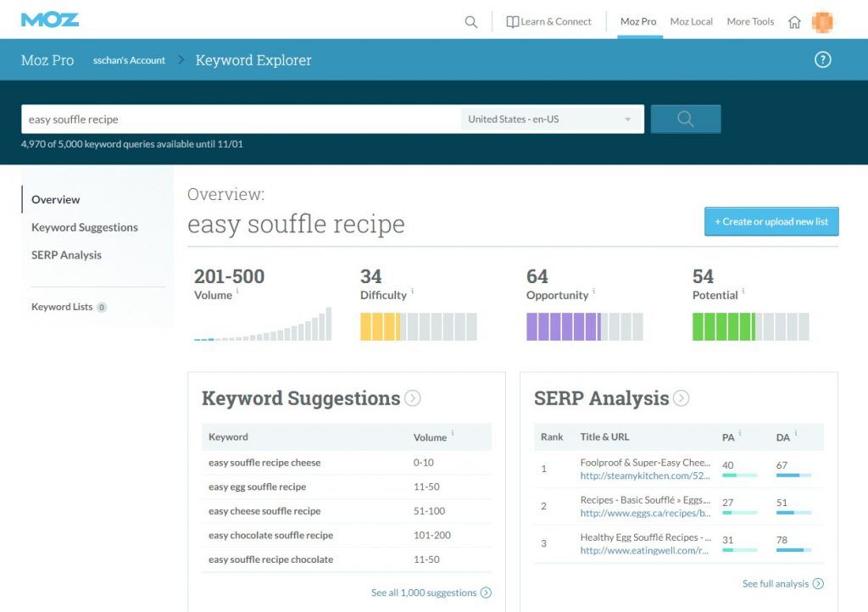Click info icon beside PA column header

(740, 432)
